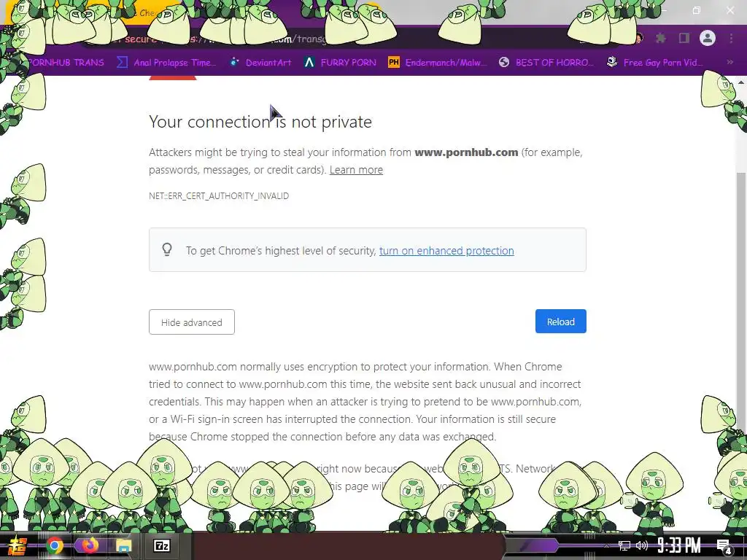
Task: Open 7-Zip from the taskbar
Action: [x=161, y=545]
